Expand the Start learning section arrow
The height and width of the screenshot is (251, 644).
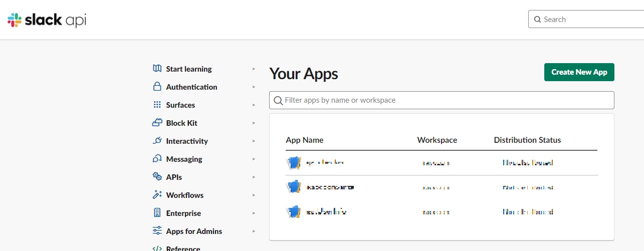coord(254,69)
